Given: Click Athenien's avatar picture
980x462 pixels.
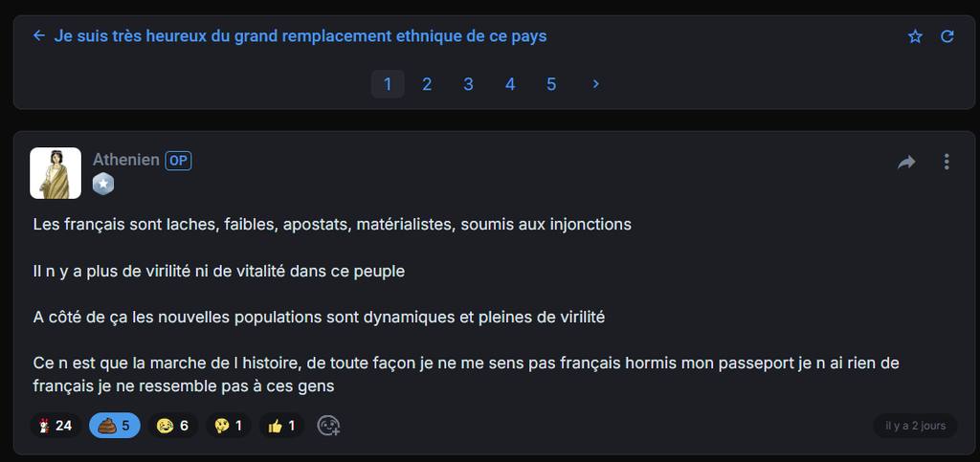Looking at the screenshot, I should point(56,173).
